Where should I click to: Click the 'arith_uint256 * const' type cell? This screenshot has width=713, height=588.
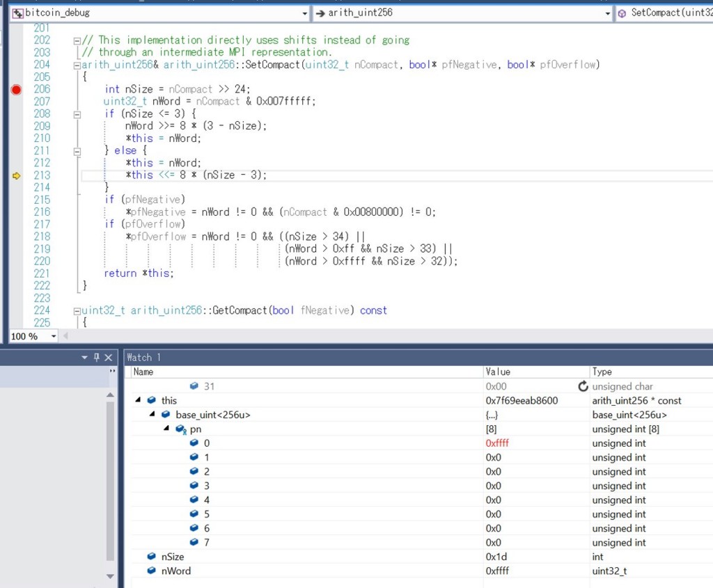636,400
